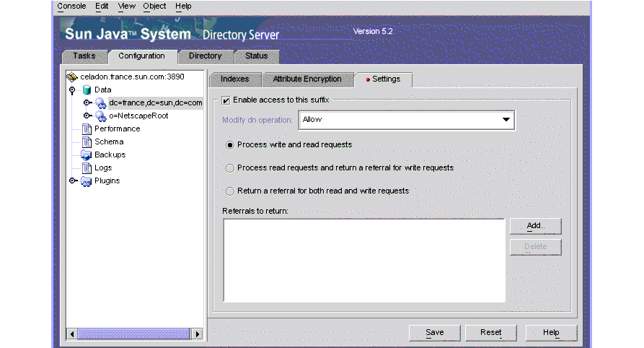Open the Object menu
Screen dimensions: 644x348
click(x=154, y=6)
